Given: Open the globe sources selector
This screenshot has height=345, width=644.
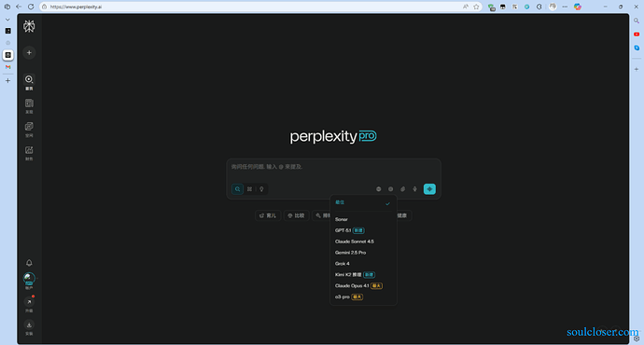Looking at the screenshot, I should pos(379,189).
